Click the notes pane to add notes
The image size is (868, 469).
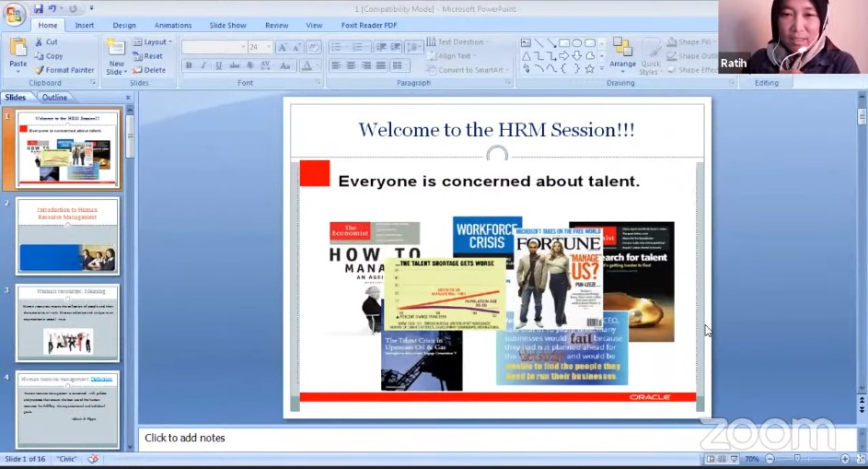(498, 438)
